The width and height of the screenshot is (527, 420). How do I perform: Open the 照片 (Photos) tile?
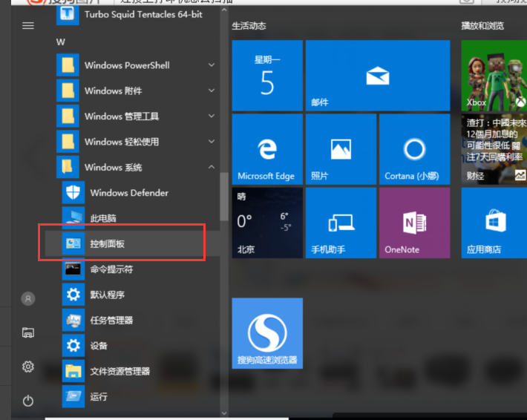341,149
